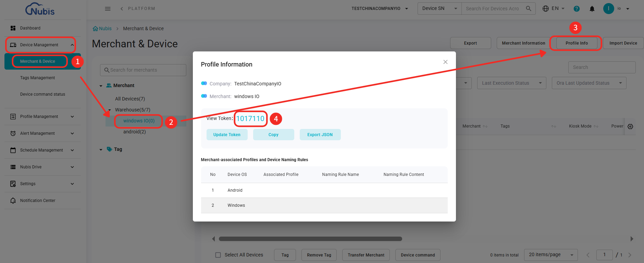644x263 pixels.
Task: Click the page number field
Action: (x=605, y=255)
